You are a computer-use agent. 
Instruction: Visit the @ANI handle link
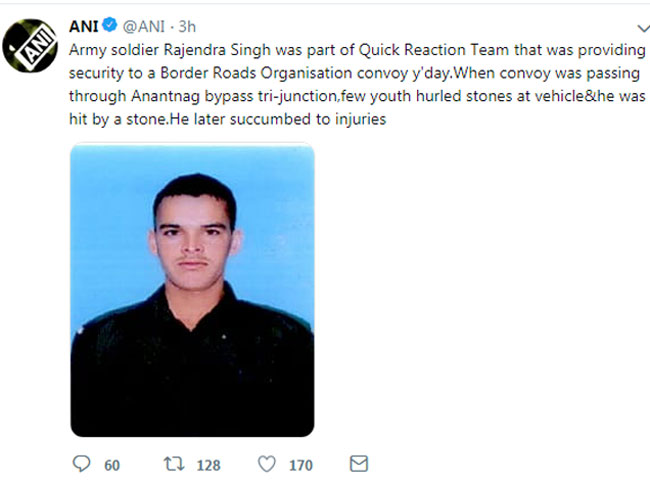point(144,27)
